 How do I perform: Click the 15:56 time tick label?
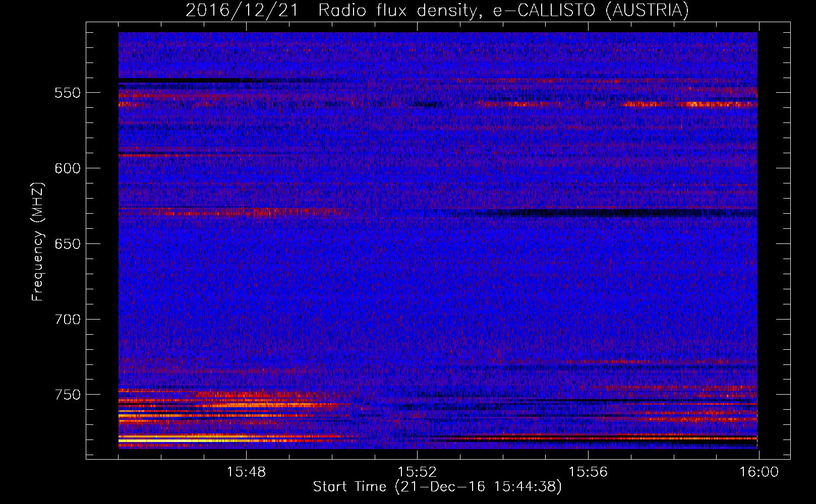coord(588,472)
